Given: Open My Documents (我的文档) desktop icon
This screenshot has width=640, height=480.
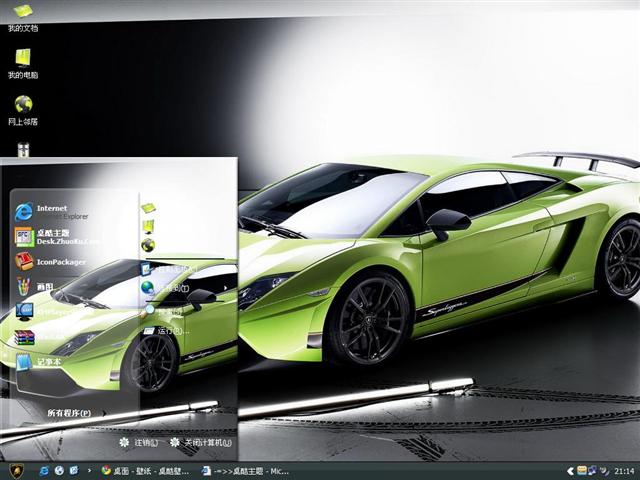Looking at the screenshot, I should pyautogui.click(x=22, y=13).
